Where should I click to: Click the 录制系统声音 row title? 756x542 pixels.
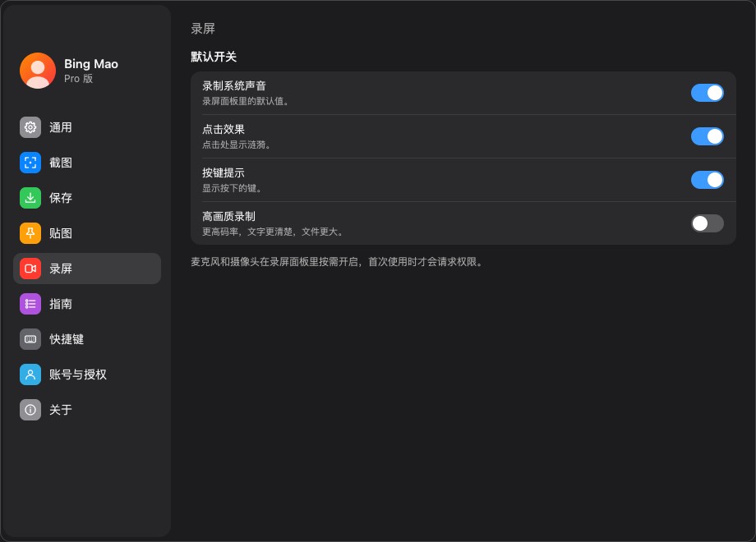[x=234, y=85]
